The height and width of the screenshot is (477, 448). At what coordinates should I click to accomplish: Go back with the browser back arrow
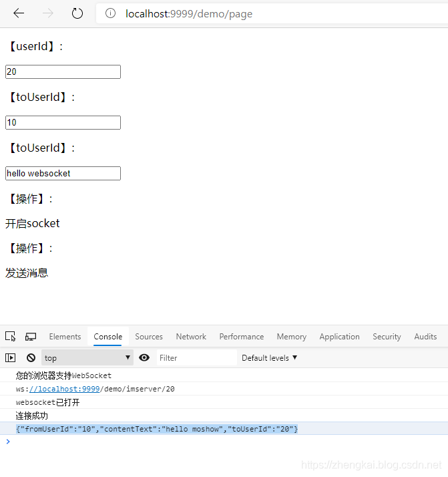19,13
